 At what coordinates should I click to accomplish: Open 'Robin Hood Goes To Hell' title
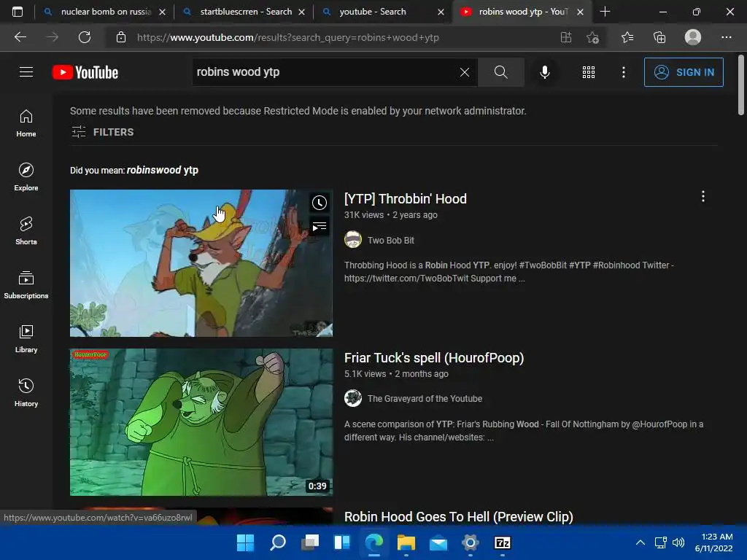coord(458,517)
